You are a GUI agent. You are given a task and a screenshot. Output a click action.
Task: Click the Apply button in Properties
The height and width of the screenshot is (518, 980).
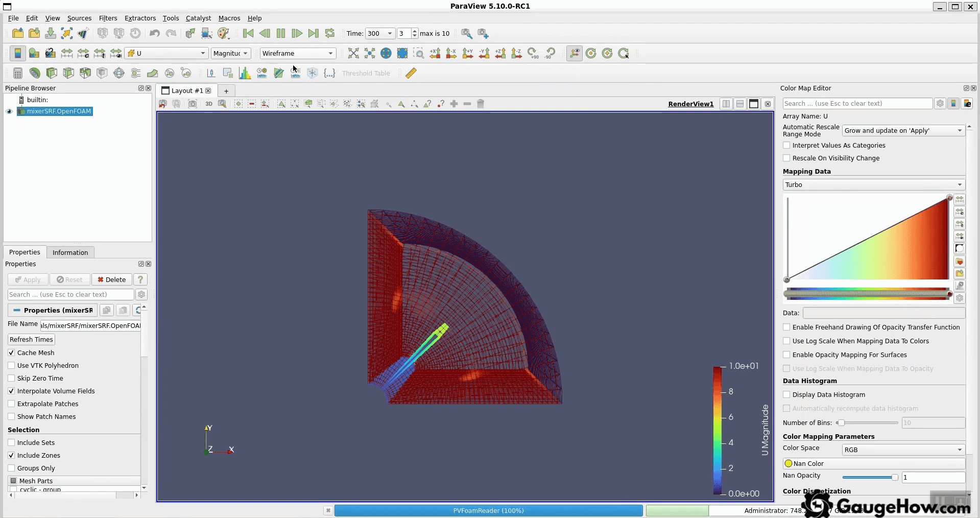click(x=28, y=279)
